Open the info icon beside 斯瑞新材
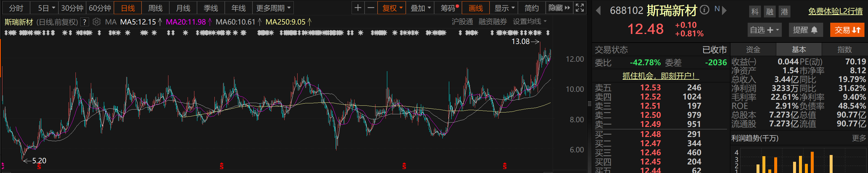 [704, 10]
